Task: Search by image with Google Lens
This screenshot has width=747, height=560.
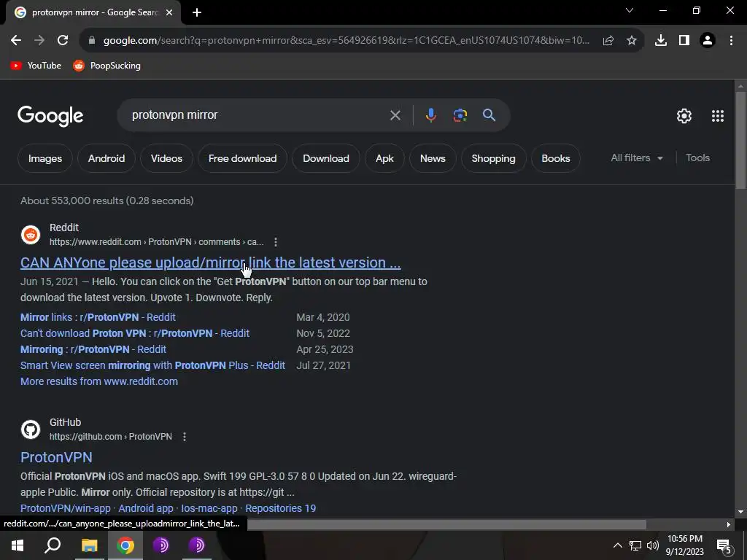Action: [x=460, y=115]
